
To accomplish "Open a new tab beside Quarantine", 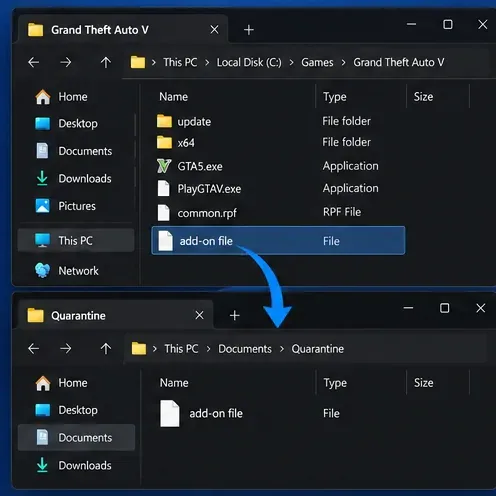I will (235, 315).
